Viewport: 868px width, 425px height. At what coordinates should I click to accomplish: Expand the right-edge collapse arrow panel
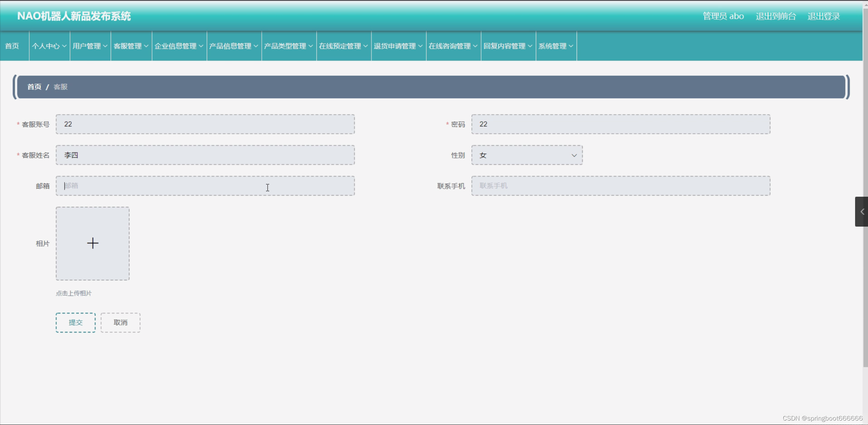[862, 212]
